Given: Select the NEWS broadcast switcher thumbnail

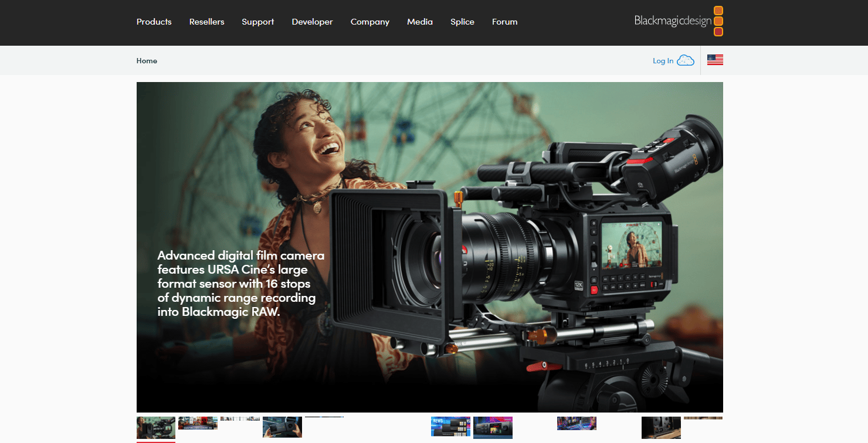Looking at the screenshot, I should pyautogui.click(x=450, y=427).
